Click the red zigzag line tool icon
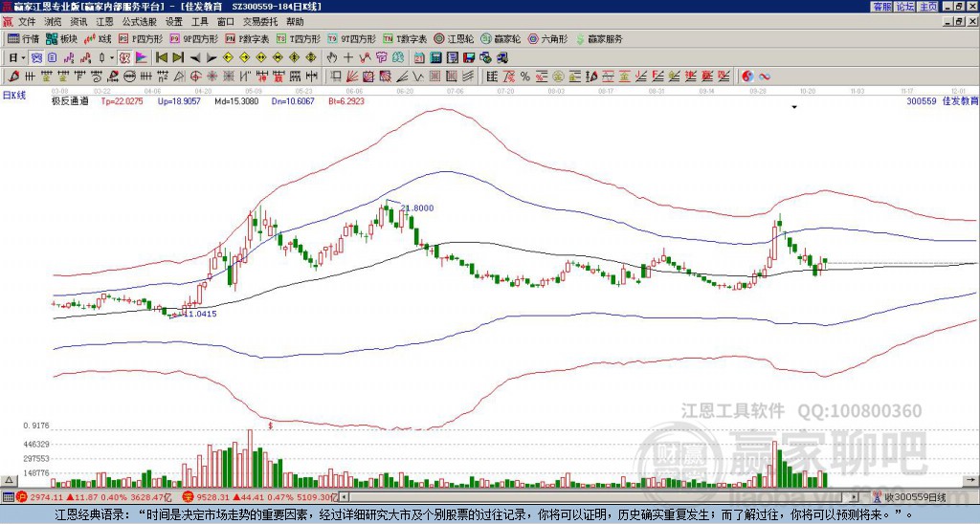This screenshot has height=524, width=980. (x=365, y=58)
